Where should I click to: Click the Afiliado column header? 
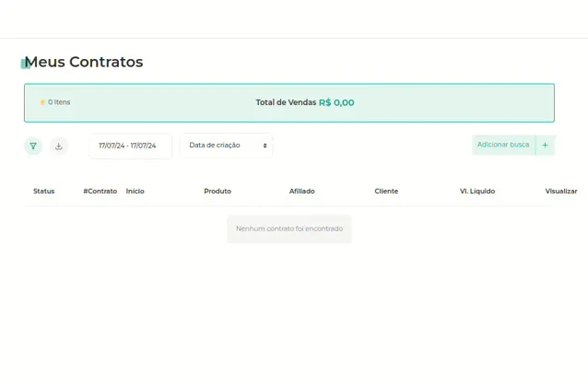point(302,192)
